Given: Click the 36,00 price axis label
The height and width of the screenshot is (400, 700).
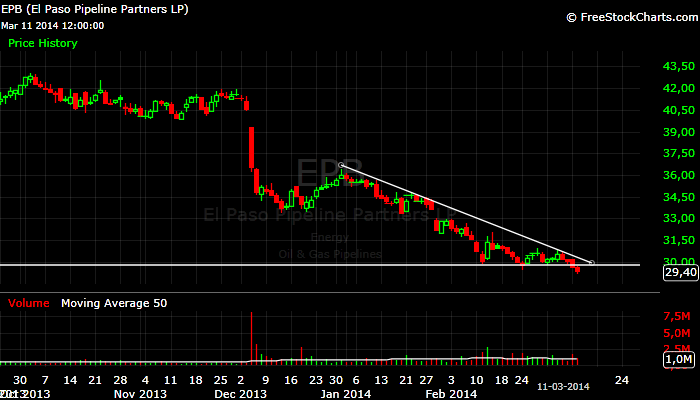Looking at the screenshot, I should (x=679, y=175).
